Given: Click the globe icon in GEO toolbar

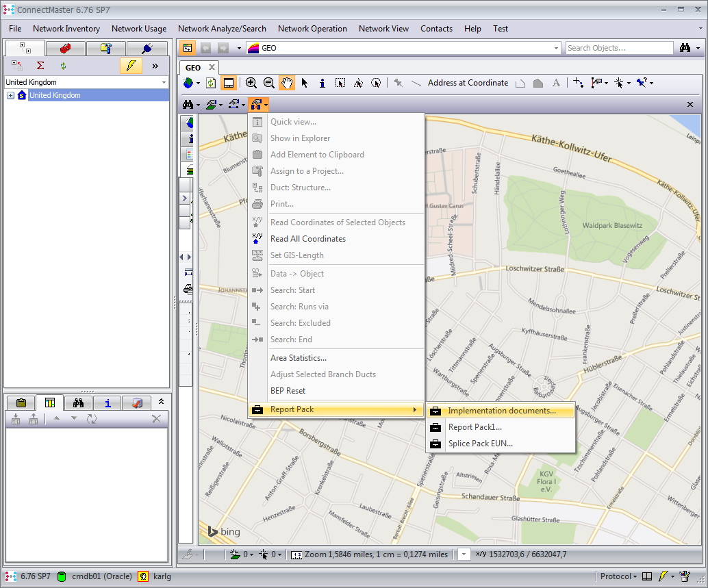Looking at the screenshot, I should coord(188,83).
